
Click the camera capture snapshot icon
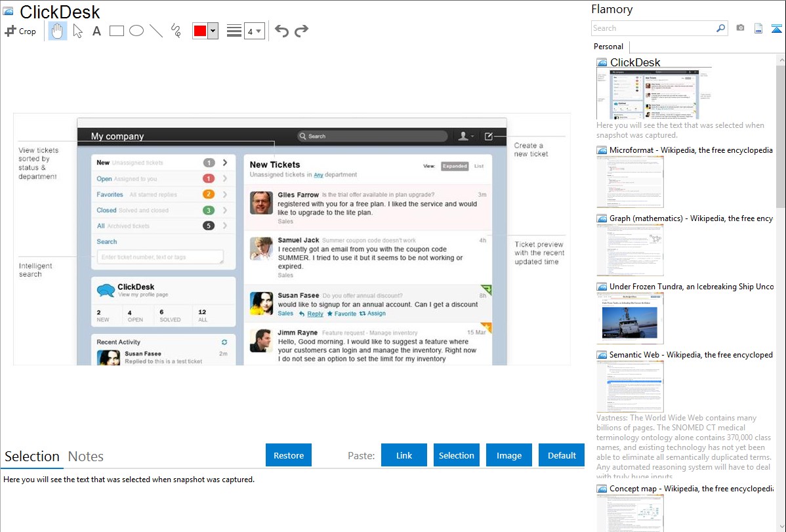coord(740,28)
